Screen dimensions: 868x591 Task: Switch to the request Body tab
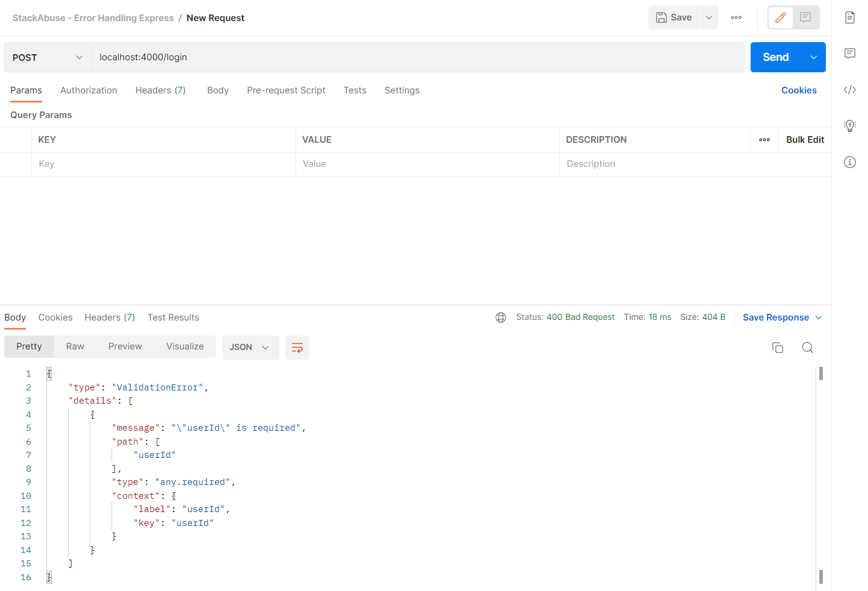pyautogui.click(x=218, y=90)
